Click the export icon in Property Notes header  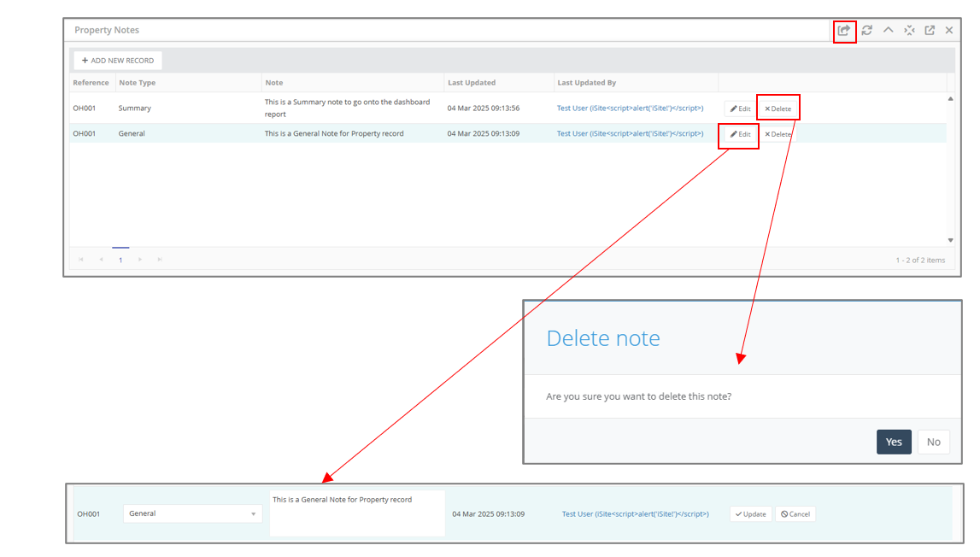844,30
